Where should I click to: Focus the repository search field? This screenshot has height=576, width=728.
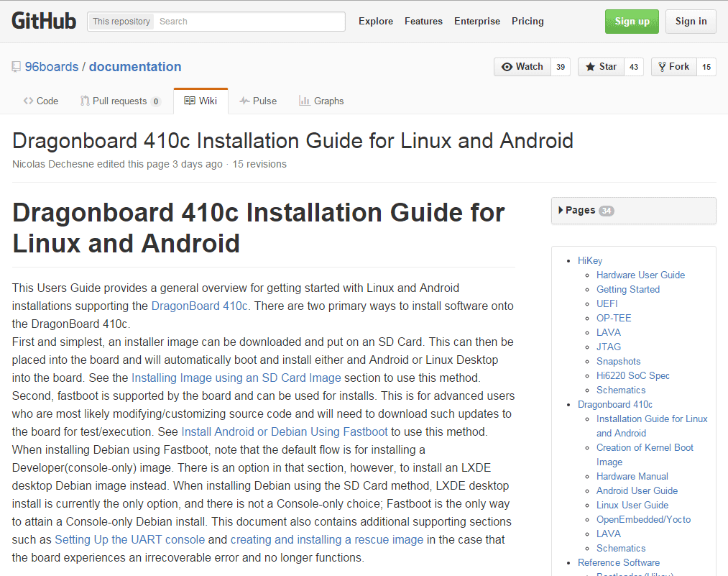250,22
